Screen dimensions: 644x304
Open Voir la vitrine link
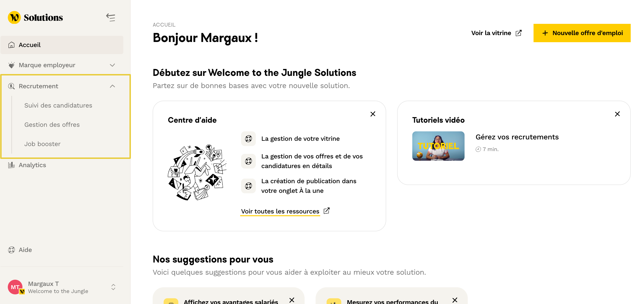coord(496,33)
